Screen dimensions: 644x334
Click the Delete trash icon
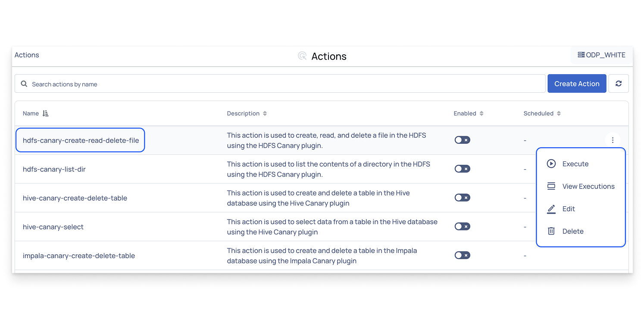point(551,231)
